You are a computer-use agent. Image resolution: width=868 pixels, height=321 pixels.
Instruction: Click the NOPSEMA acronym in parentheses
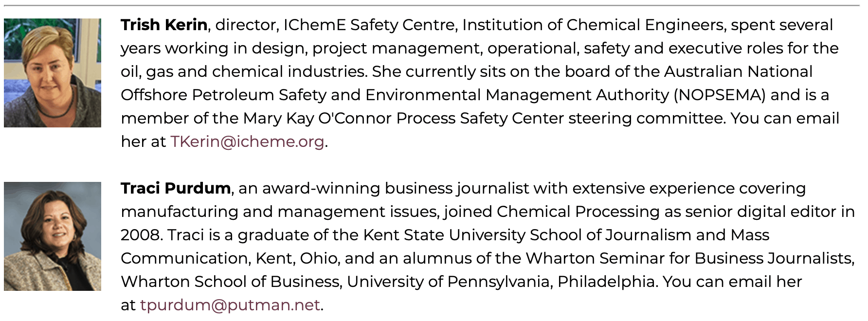click(720, 95)
